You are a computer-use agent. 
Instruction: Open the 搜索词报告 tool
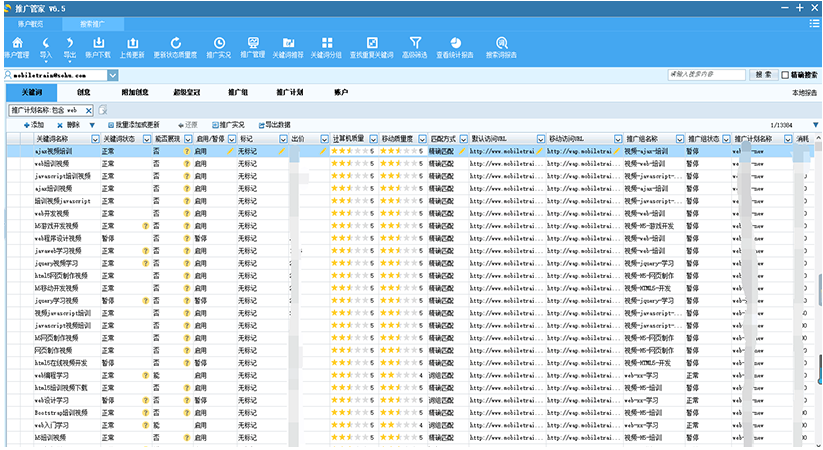tap(501, 47)
